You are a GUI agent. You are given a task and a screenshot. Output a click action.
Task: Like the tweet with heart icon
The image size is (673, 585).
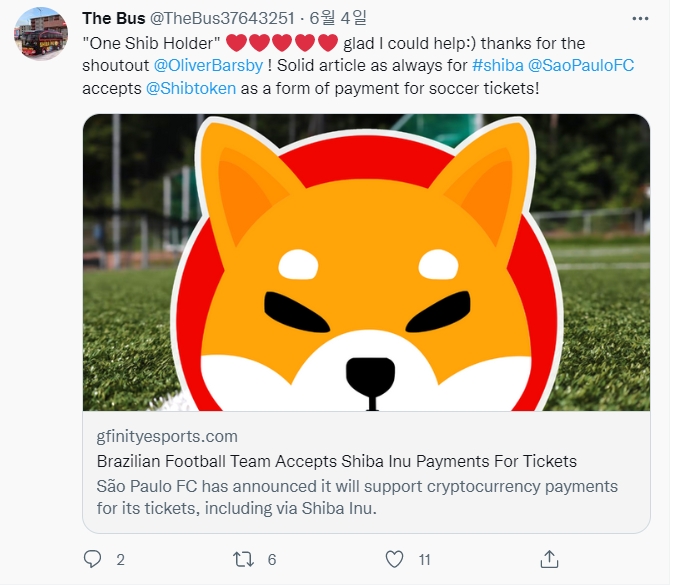[x=395, y=558]
